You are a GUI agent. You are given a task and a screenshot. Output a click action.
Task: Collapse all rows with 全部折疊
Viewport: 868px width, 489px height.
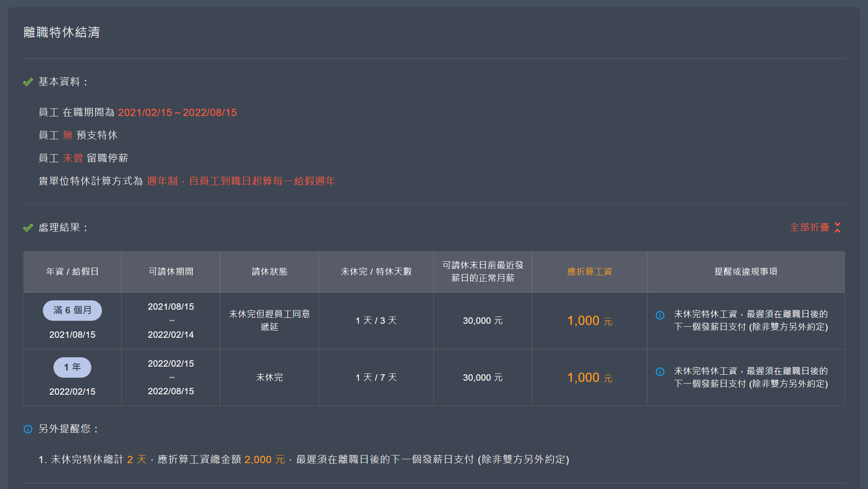(815, 227)
